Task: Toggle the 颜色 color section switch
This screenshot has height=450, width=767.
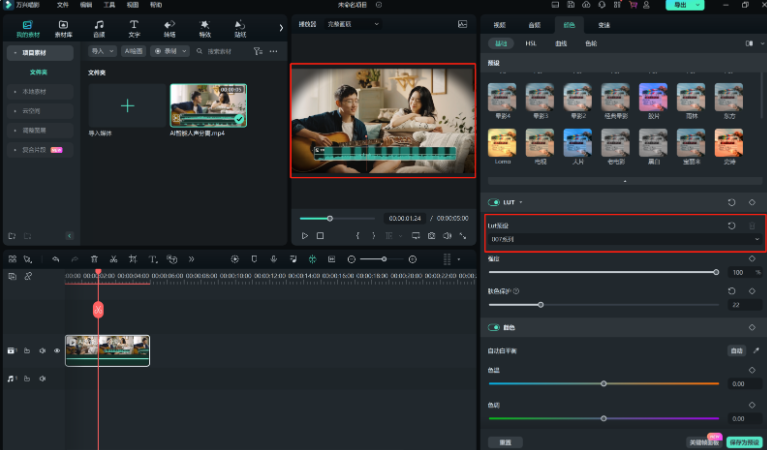Action: [x=494, y=327]
